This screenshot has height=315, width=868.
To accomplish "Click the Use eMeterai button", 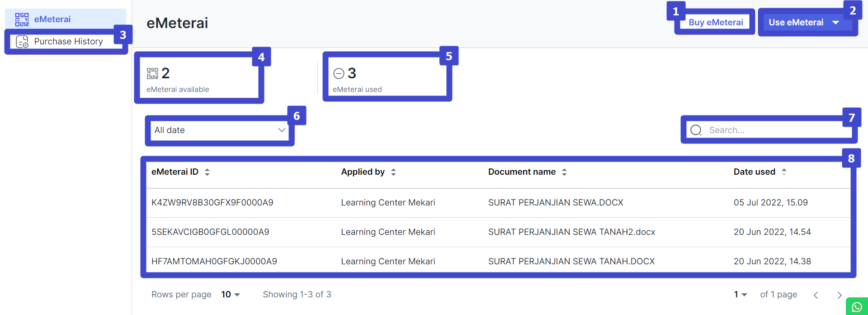I will tap(796, 23).
